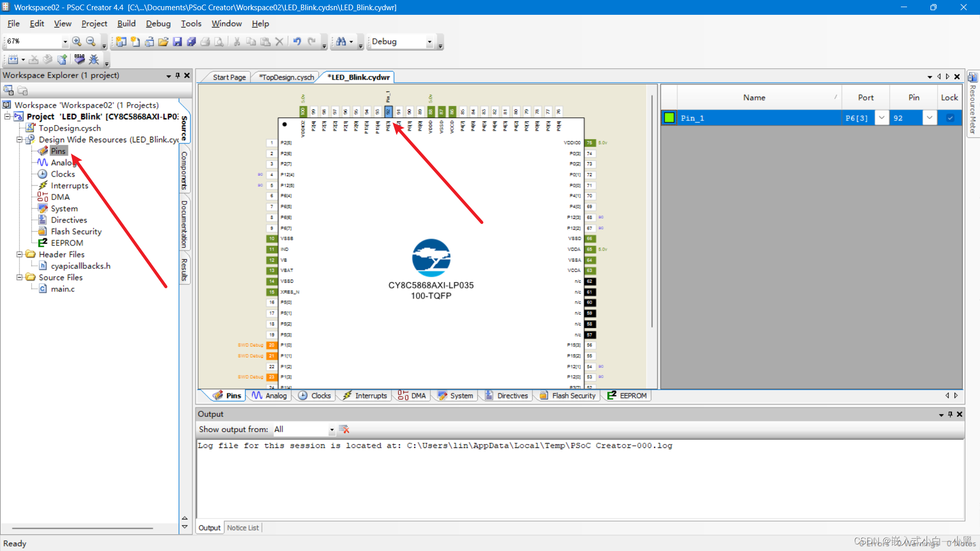Click the Workspace Explorer horizontal scrollbar

(83, 529)
